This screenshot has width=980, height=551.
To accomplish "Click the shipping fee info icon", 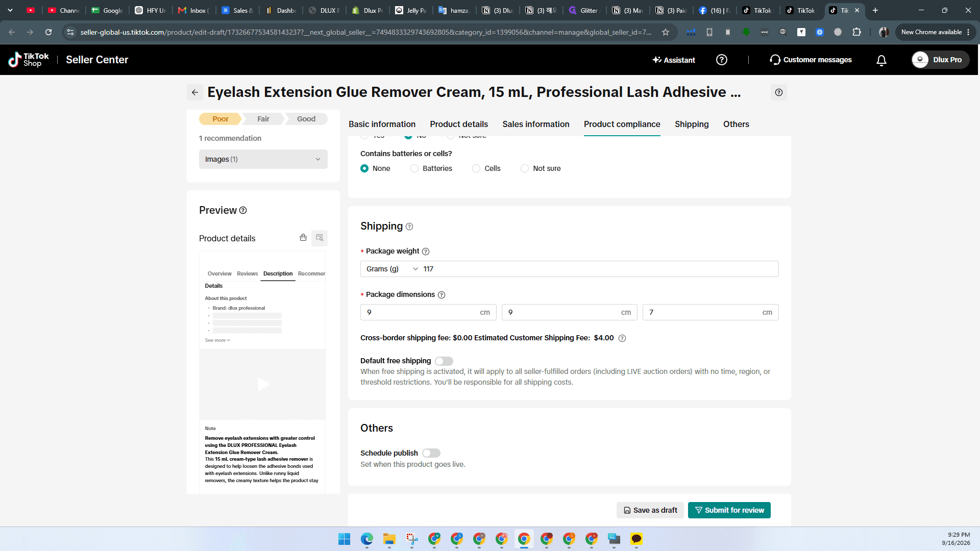I will click(622, 338).
